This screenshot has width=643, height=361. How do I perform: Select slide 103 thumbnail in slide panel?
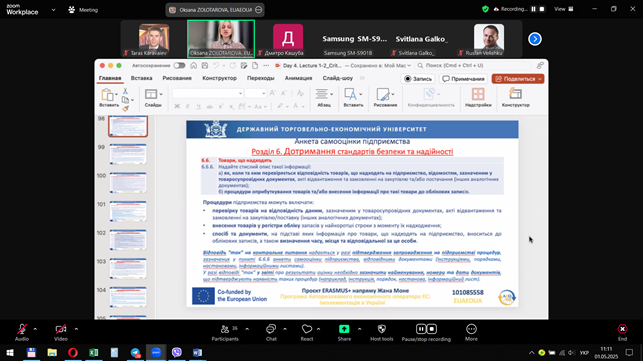click(128, 268)
